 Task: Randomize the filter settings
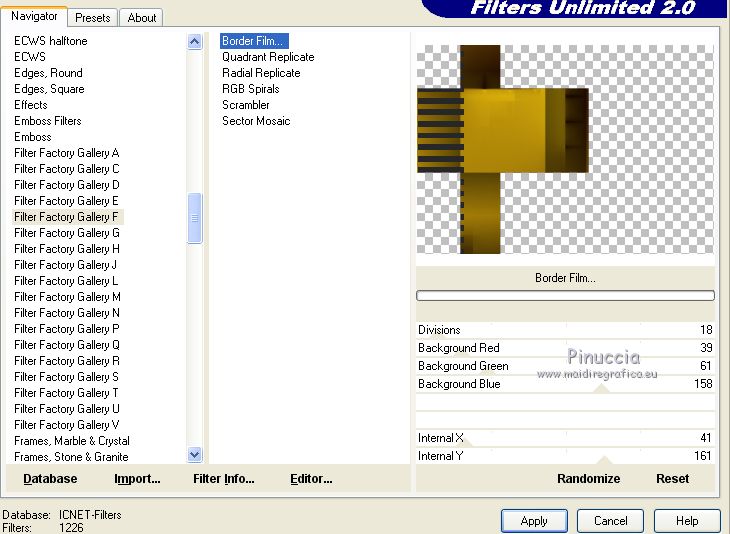(588, 479)
